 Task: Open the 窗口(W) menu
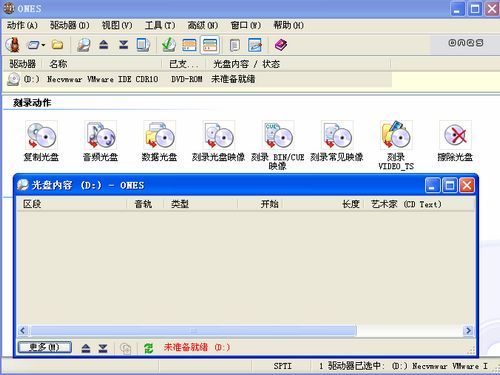(x=246, y=25)
